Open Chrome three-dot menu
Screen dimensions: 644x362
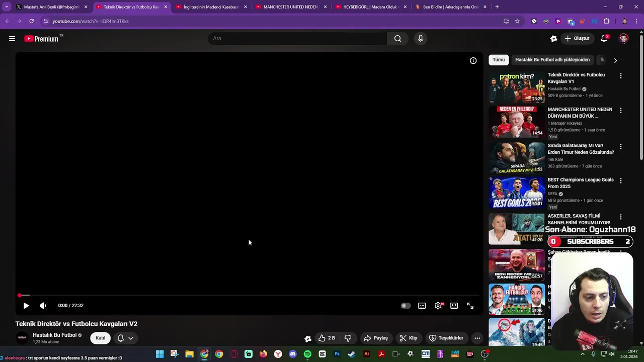point(636,21)
